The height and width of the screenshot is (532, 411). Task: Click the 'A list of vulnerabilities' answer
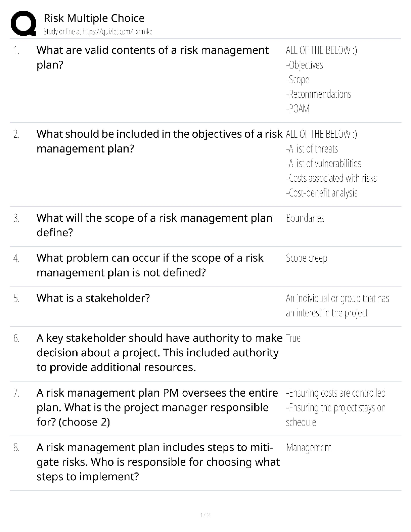point(323,164)
